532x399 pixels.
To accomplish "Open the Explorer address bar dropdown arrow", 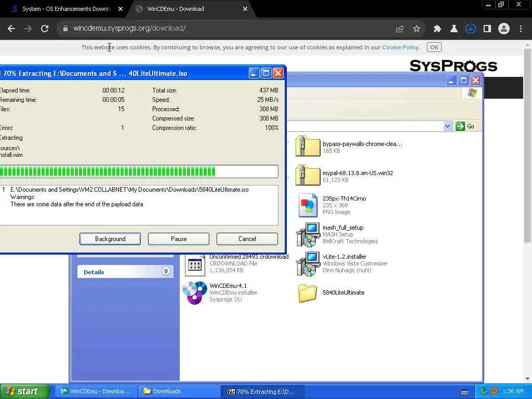I will pos(447,126).
